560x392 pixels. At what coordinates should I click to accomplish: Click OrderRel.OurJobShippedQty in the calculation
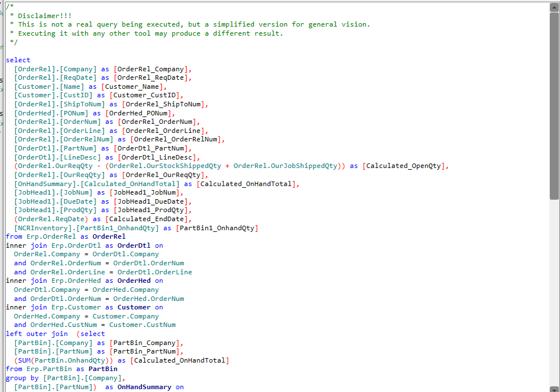tap(285, 166)
